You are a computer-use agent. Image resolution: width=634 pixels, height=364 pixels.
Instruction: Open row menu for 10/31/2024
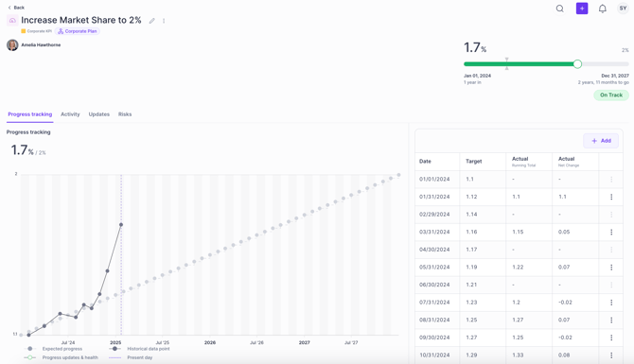[611, 355]
